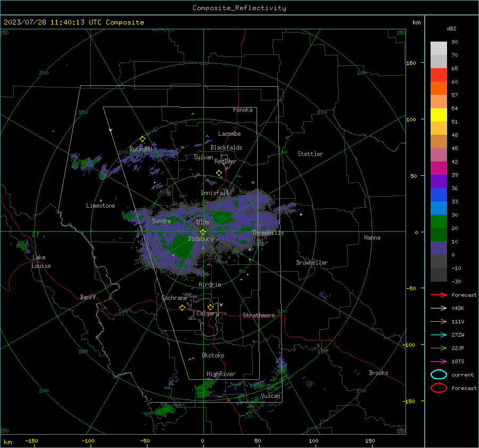Click the Didsbury label on the map
The height and width of the screenshot is (448, 479).
[x=201, y=239]
